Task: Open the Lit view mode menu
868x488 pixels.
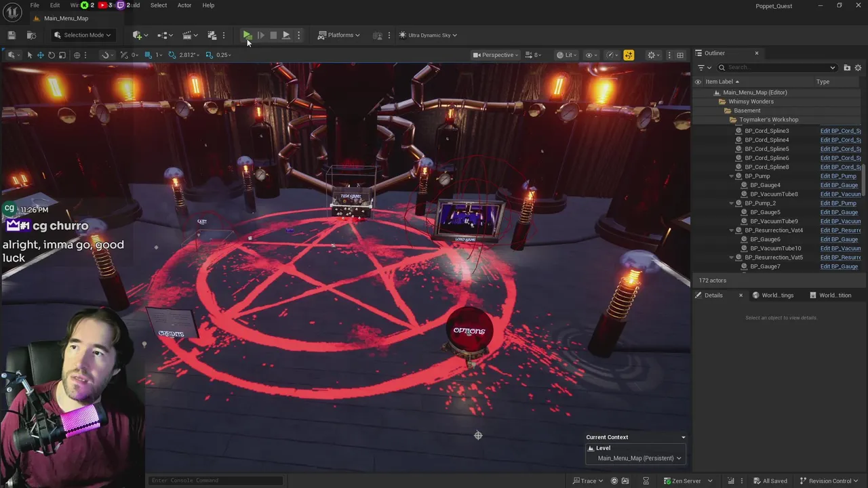Action: coord(566,55)
